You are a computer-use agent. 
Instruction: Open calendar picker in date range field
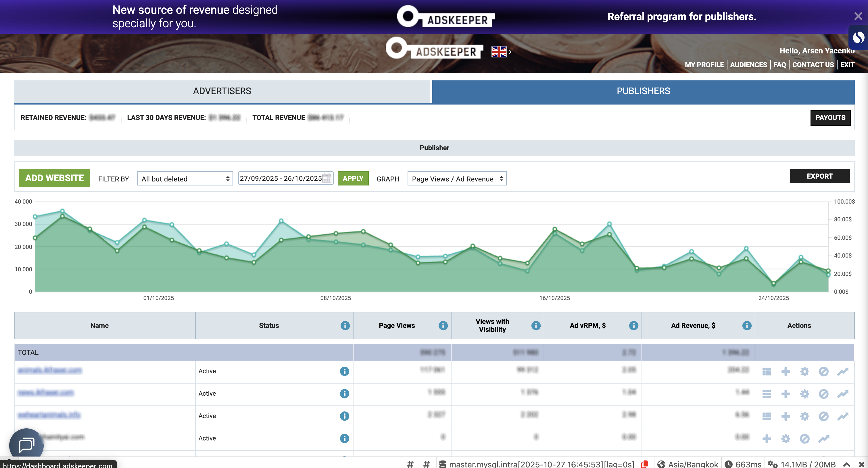pos(327,178)
